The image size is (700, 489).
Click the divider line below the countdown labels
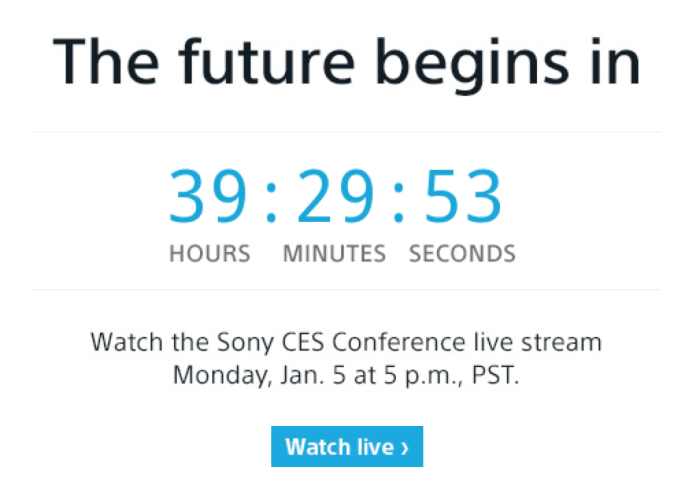point(347,289)
